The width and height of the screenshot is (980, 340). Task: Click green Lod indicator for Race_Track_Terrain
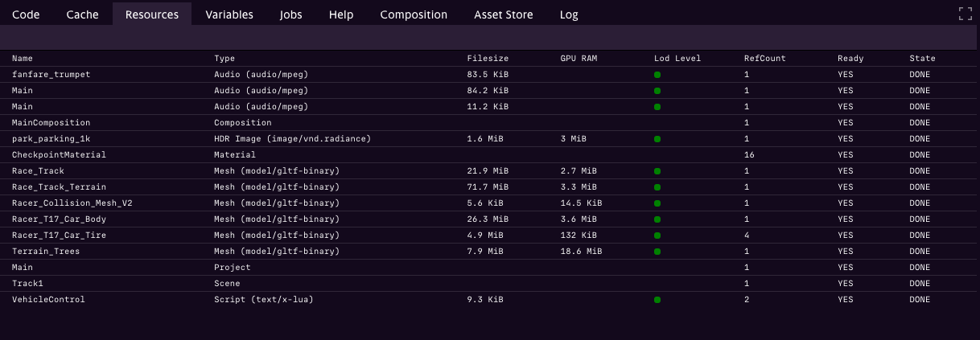pyautogui.click(x=657, y=187)
